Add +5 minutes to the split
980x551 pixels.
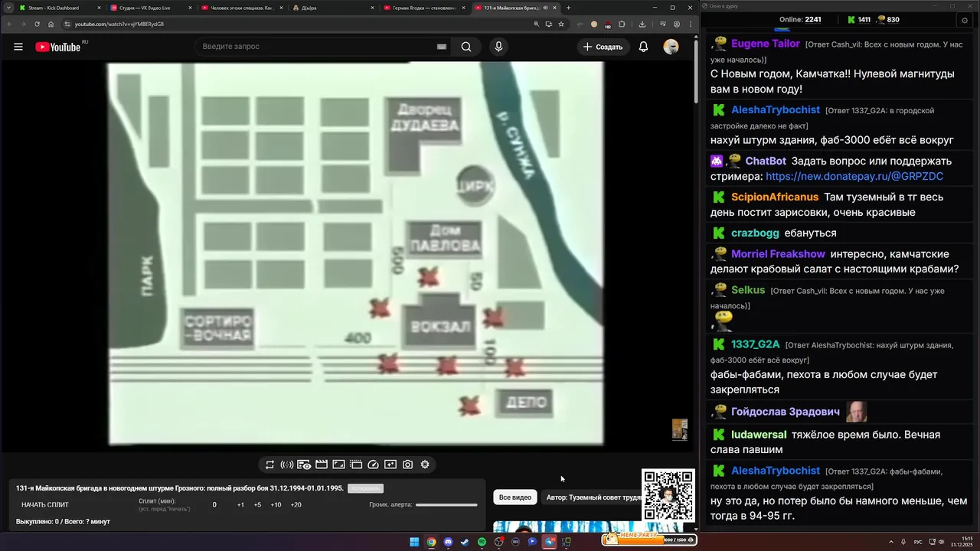click(257, 505)
